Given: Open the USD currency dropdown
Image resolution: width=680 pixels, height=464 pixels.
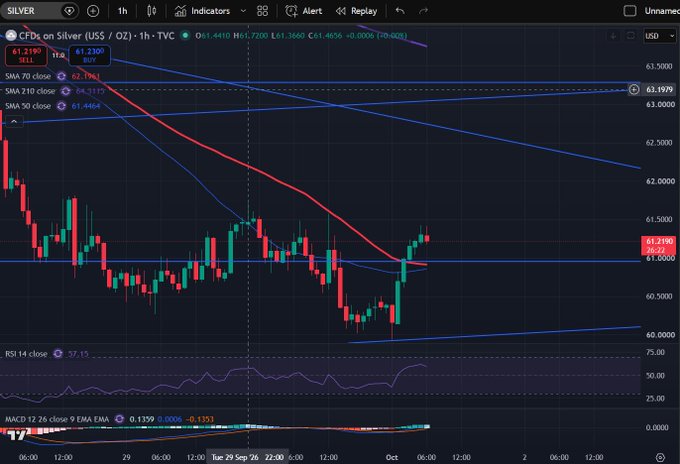Looking at the screenshot, I should (x=660, y=36).
